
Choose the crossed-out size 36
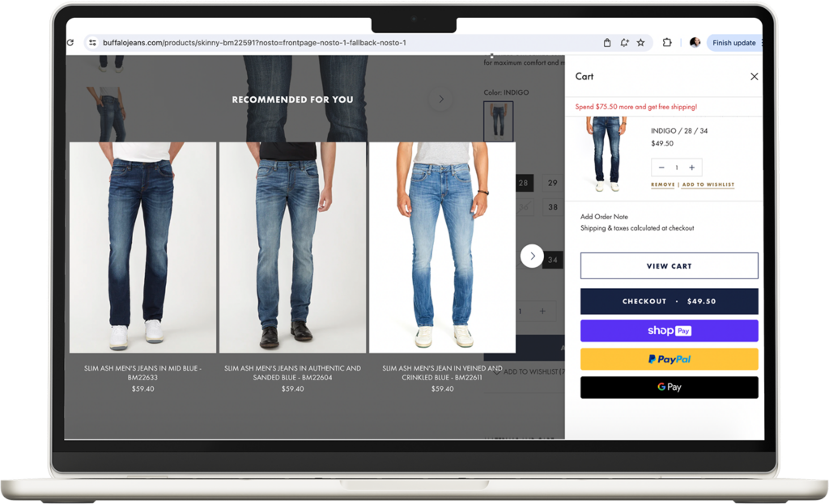tap(524, 207)
